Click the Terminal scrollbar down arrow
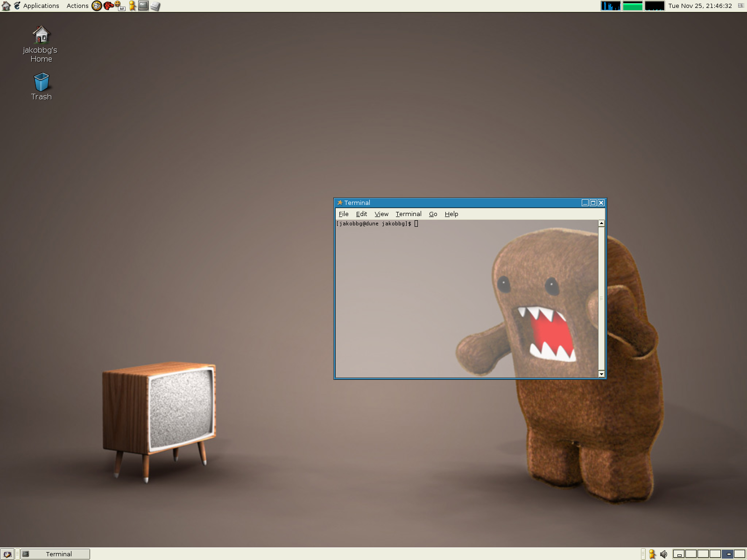The height and width of the screenshot is (560, 747). (601, 374)
